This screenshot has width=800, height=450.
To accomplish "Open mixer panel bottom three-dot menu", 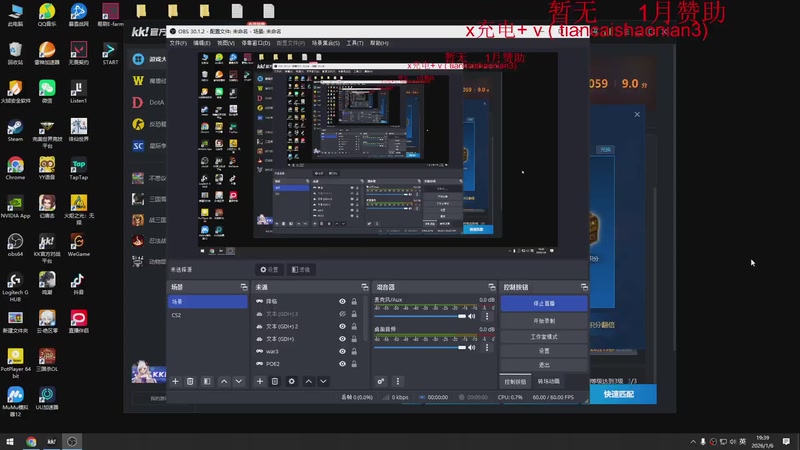I will [398, 381].
